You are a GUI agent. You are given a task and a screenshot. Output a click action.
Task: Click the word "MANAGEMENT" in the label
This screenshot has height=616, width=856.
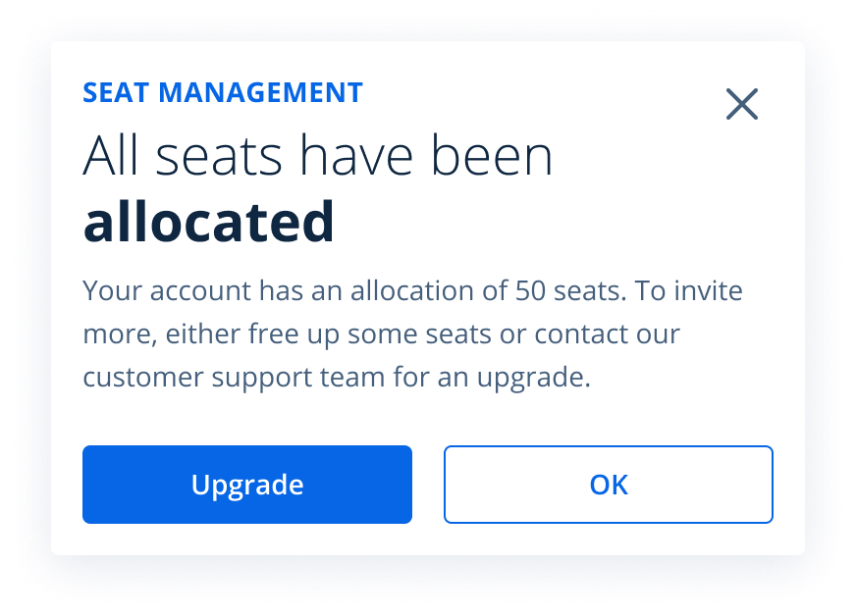[x=260, y=93]
